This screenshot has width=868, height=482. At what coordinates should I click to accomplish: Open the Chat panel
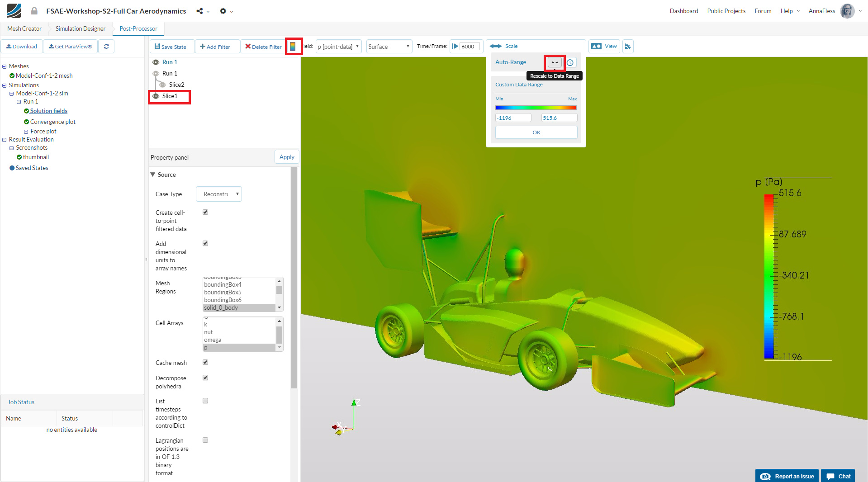click(x=838, y=476)
